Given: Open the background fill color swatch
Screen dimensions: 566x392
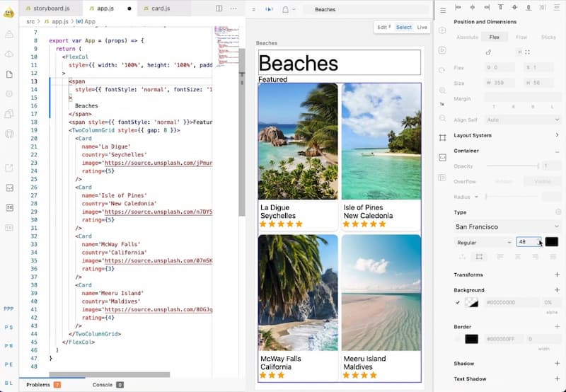Looking at the screenshot, I should pos(471,302).
